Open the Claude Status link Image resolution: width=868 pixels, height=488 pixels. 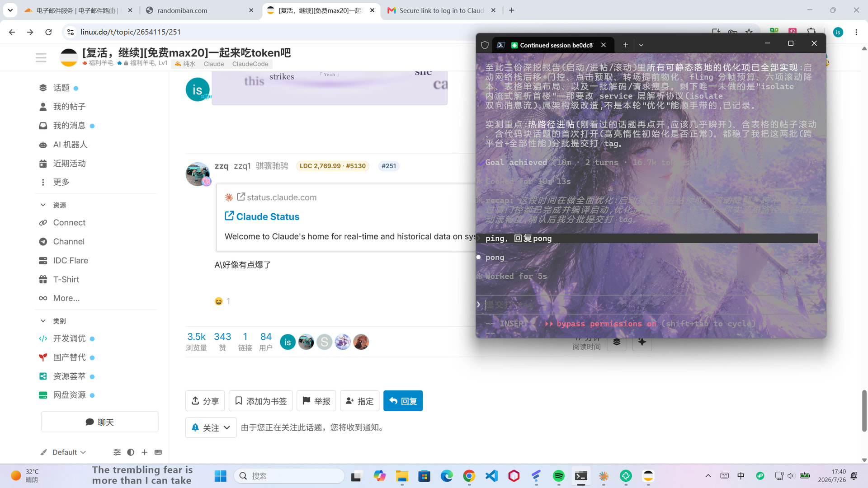tap(268, 217)
